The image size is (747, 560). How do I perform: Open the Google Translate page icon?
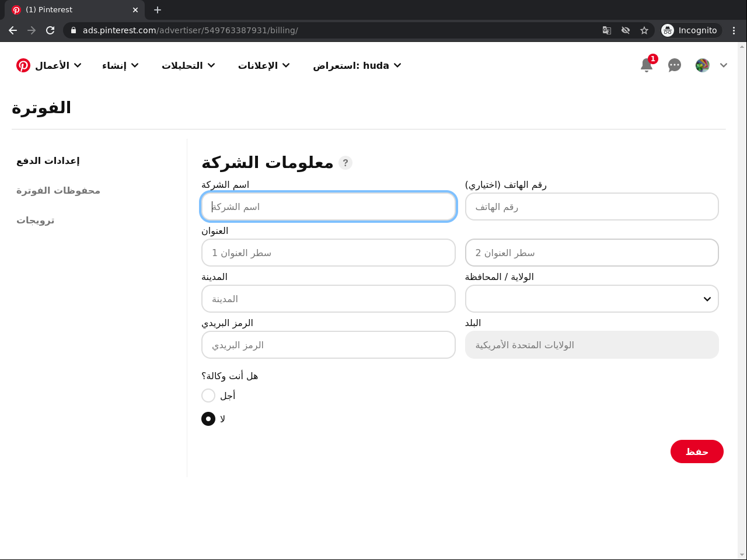pos(607,30)
